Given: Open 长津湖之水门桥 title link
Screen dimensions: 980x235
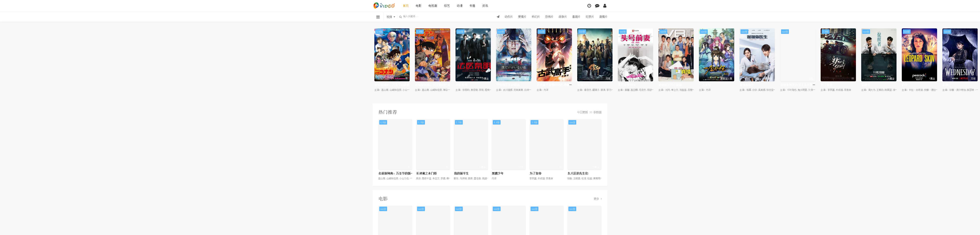Looking at the screenshot, I should coord(426,173).
